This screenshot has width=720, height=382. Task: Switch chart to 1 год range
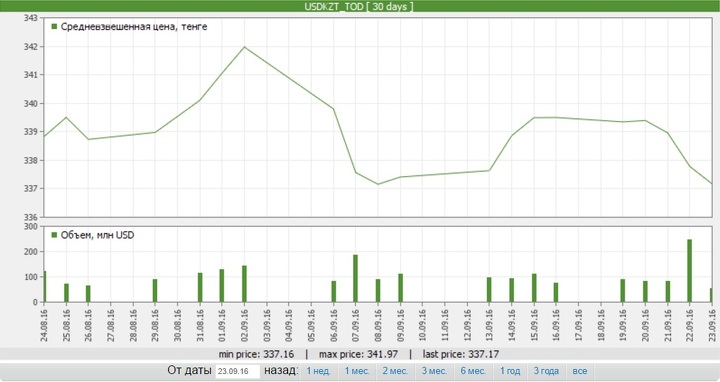(510, 371)
